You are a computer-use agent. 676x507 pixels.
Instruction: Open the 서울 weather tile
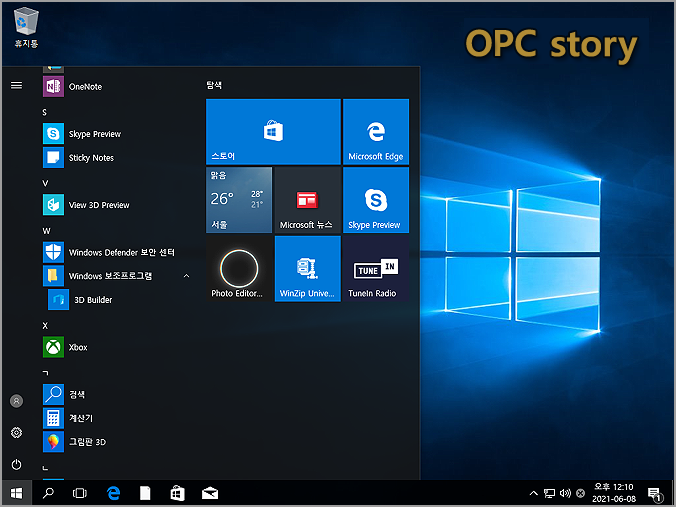click(239, 200)
